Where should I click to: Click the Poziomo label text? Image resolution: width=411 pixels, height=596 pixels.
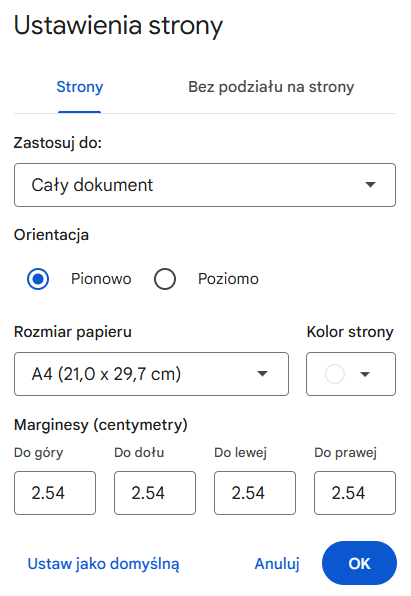[x=228, y=279]
